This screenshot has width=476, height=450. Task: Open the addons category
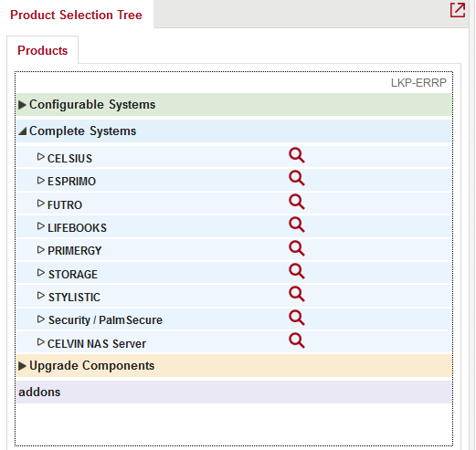click(x=234, y=392)
